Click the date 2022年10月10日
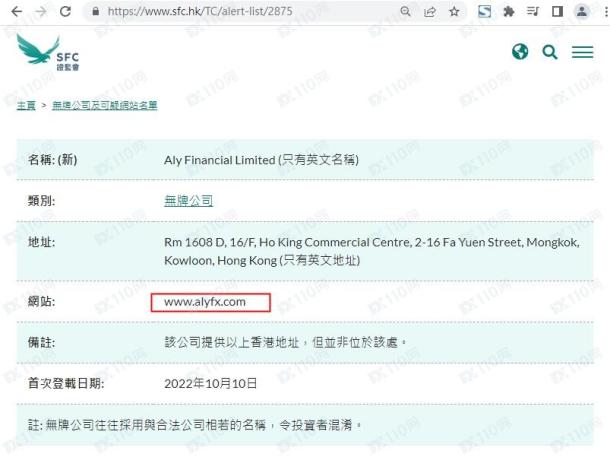 210,384
